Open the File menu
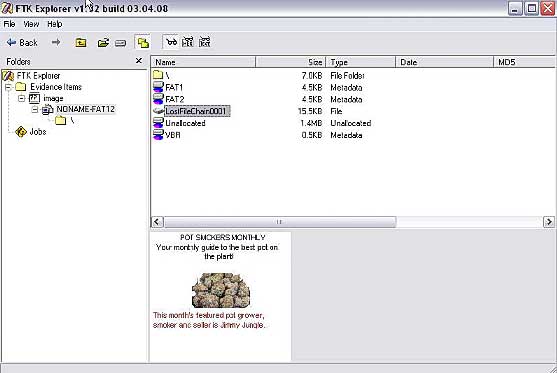 pyautogui.click(x=9, y=24)
